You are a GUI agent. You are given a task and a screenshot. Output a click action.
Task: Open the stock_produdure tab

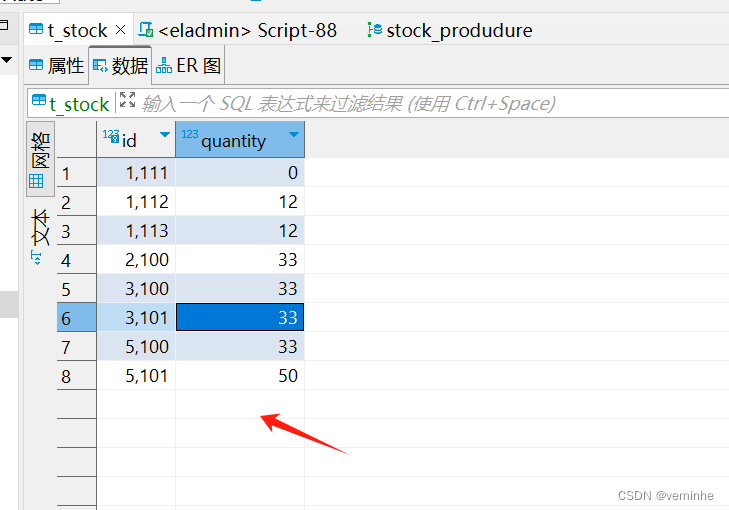coord(450,30)
